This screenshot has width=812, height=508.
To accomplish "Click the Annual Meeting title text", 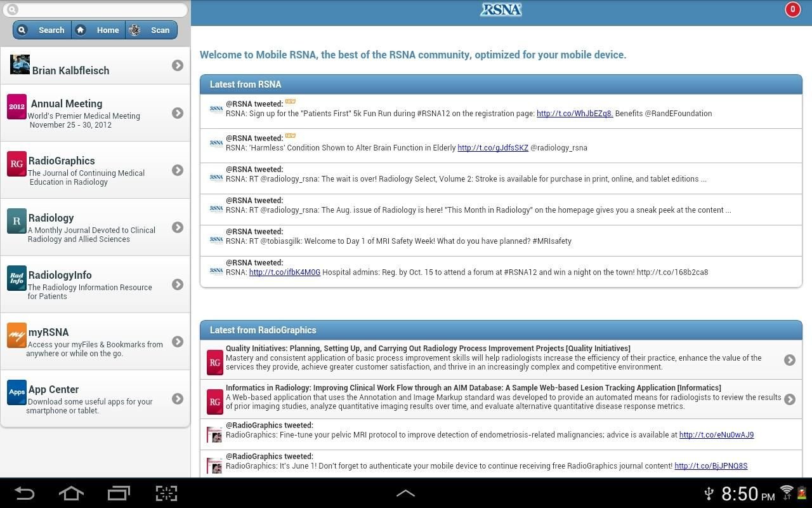I will 67,104.
